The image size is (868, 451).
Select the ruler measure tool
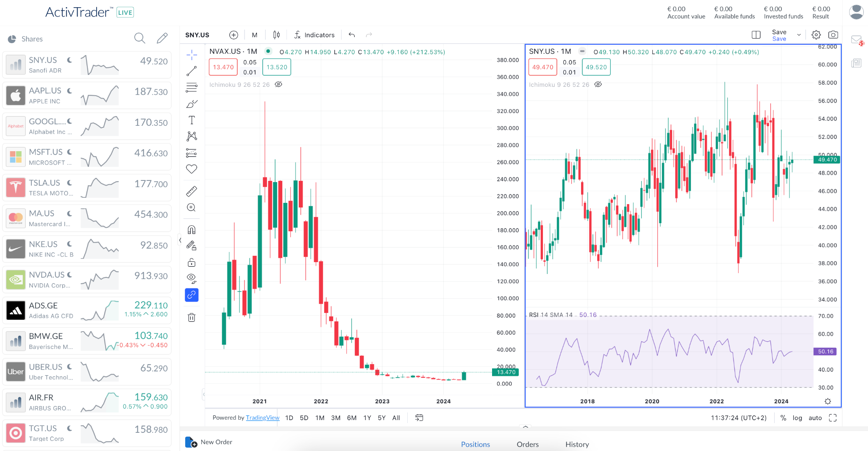point(192,191)
